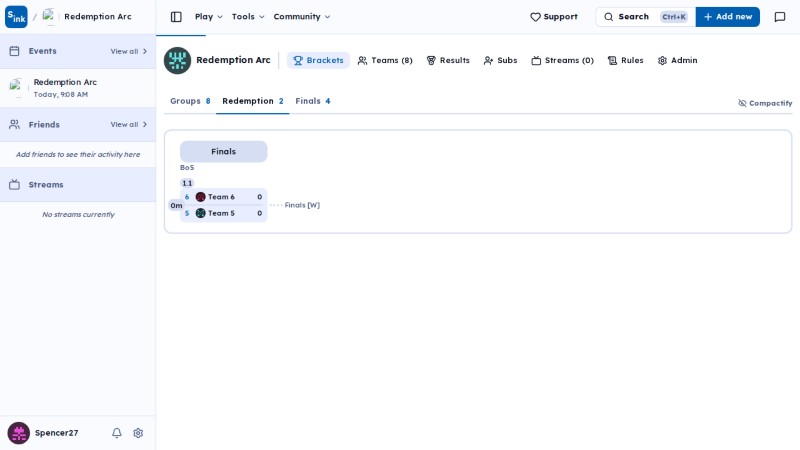Click the match 1.1 label
The width and height of the screenshot is (800, 450).
point(187,183)
